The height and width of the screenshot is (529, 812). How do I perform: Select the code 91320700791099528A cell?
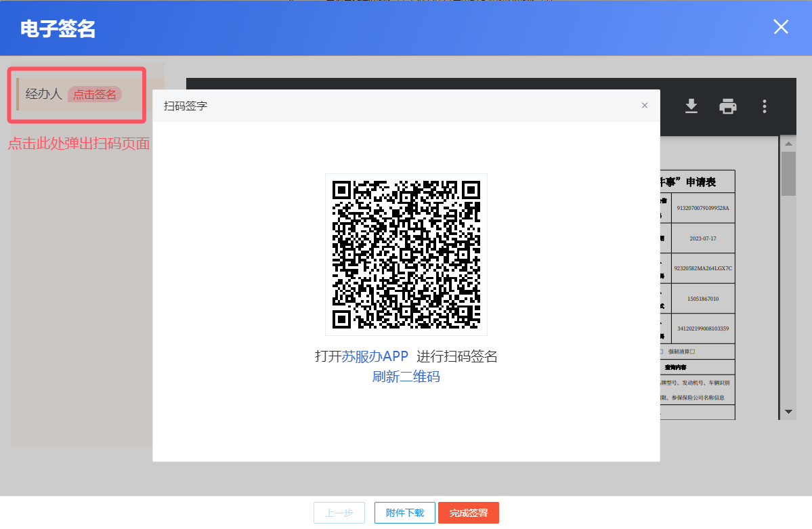tap(703, 208)
